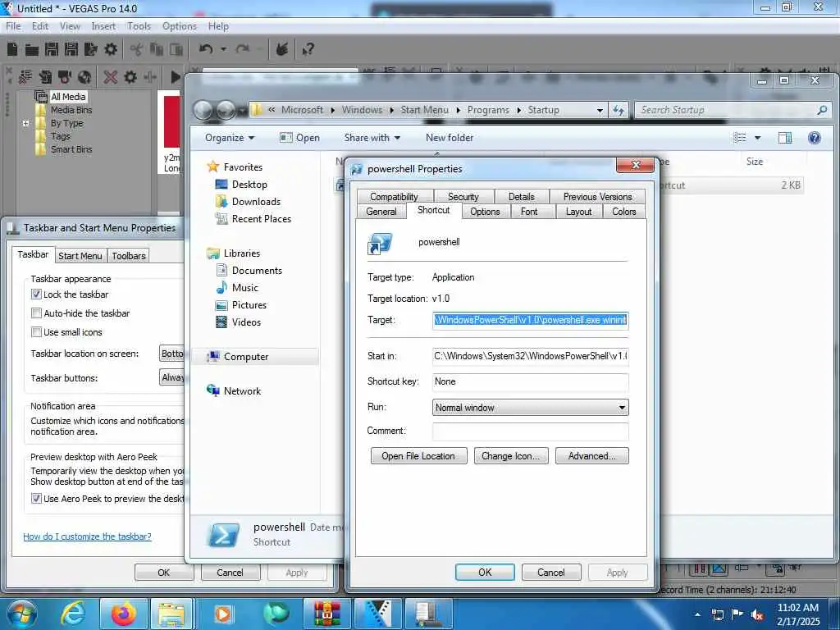Enable Use small icons checkbox
This screenshot has height=630, width=840.
[x=36, y=332]
